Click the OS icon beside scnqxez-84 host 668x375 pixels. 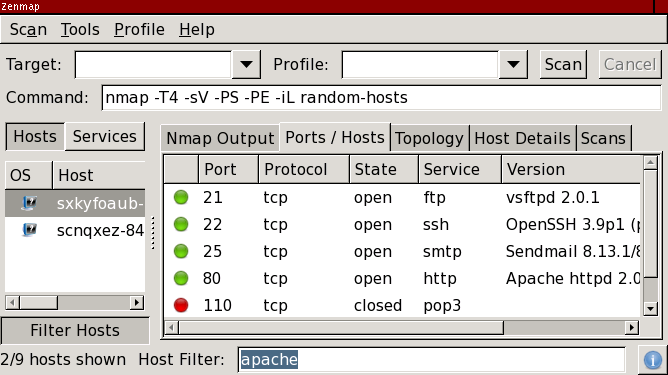pos(29,230)
